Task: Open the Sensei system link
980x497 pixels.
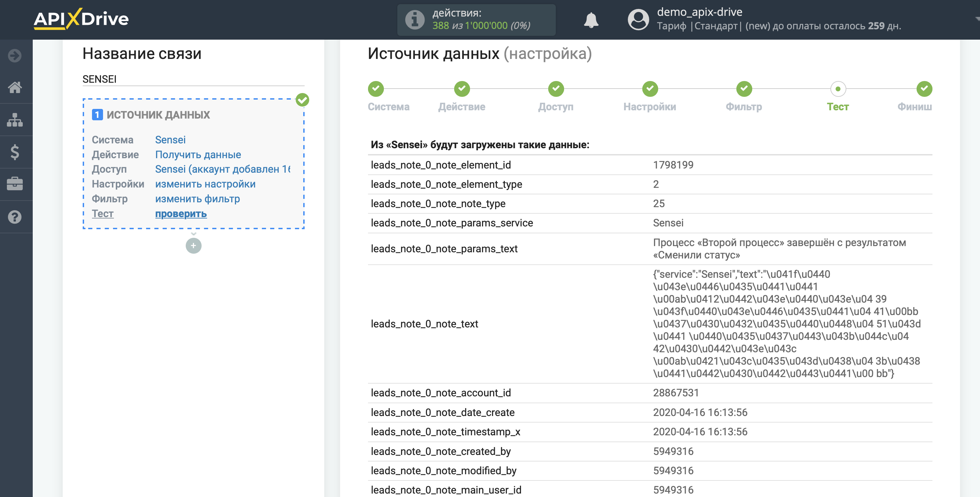Action: pos(170,140)
